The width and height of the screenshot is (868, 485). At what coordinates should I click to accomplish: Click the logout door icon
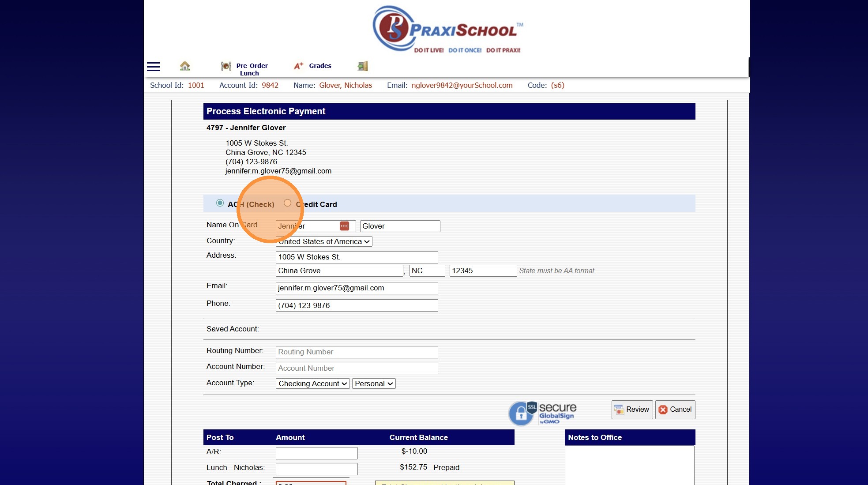362,66
